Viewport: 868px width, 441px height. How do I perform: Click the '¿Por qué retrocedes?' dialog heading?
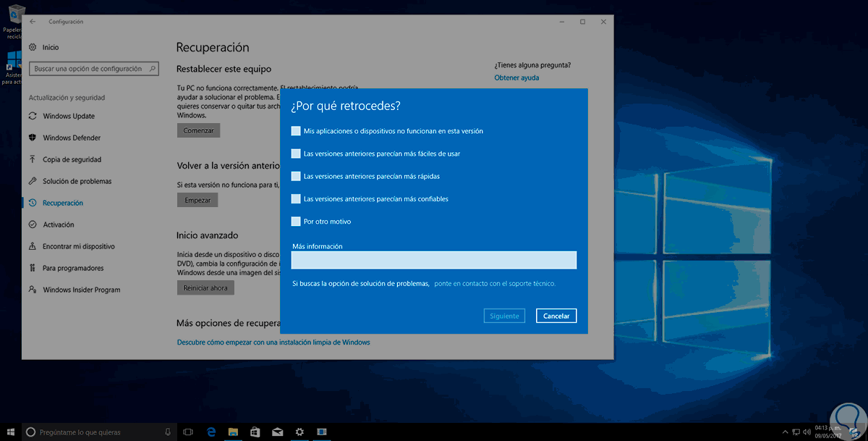(x=346, y=106)
